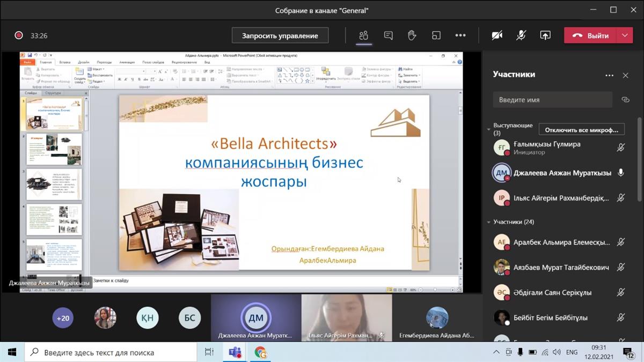Open more actions ellipsis in meeting toolbar

pos(460,36)
